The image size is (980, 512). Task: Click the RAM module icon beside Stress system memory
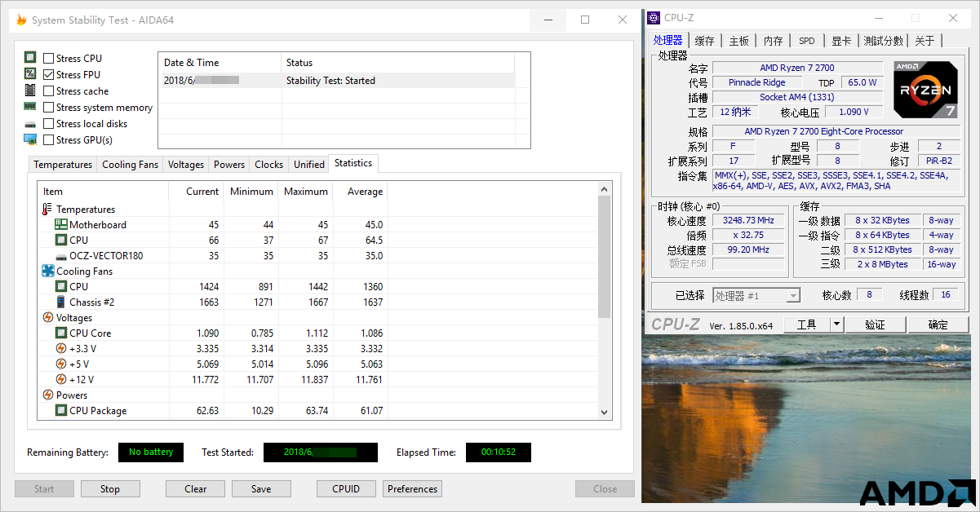point(30,107)
